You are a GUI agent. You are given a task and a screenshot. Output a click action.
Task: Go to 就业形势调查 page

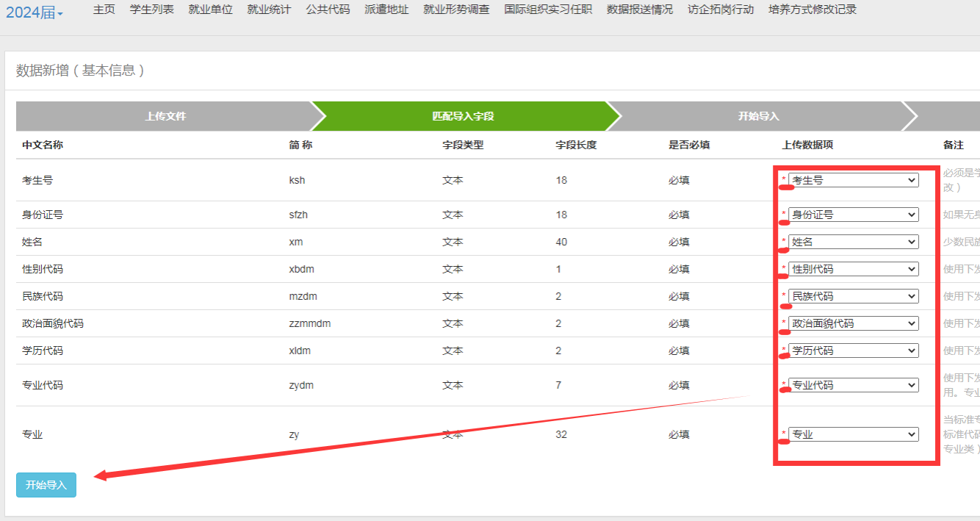[x=456, y=10]
